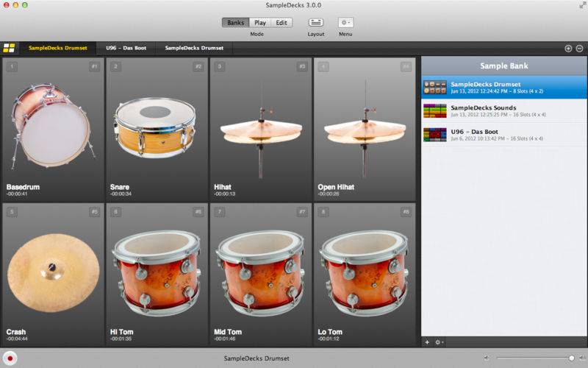Image resolution: width=588 pixels, height=368 pixels.
Task: Switch to Banks mode
Action: 235,23
